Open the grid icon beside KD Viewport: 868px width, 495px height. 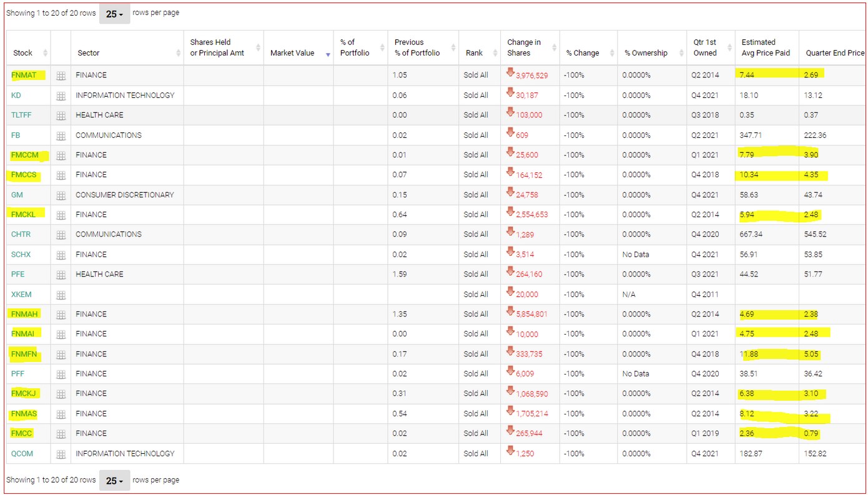(61, 96)
